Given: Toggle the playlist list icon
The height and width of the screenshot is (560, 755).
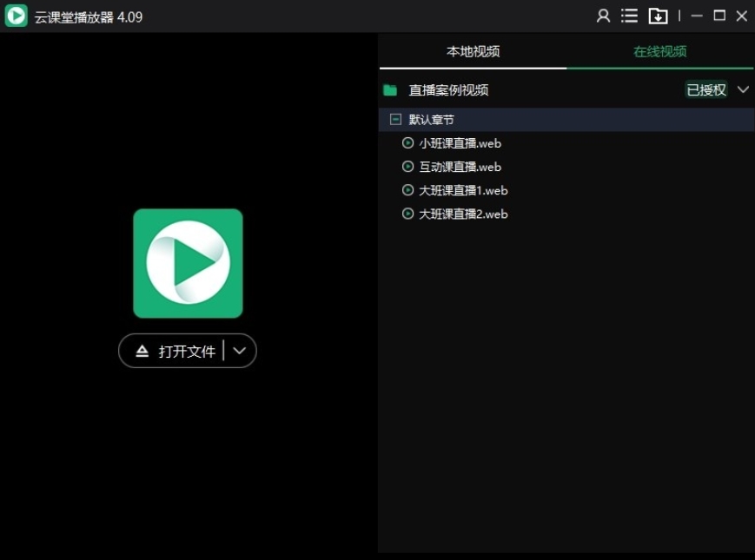Looking at the screenshot, I should point(629,16).
